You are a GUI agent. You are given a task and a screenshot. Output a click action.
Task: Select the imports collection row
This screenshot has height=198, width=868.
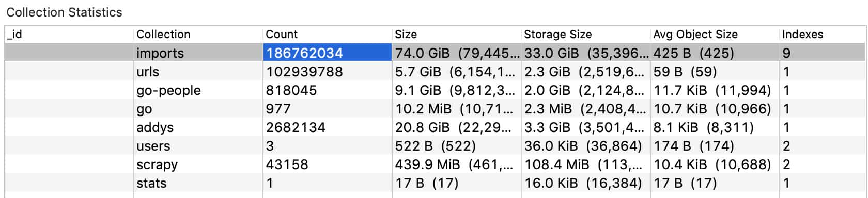point(435,53)
